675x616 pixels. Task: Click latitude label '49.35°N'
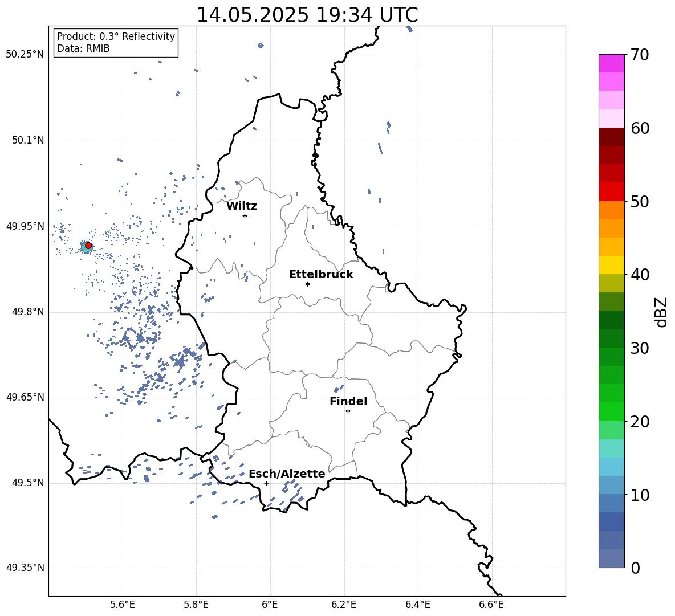[25, 568]
